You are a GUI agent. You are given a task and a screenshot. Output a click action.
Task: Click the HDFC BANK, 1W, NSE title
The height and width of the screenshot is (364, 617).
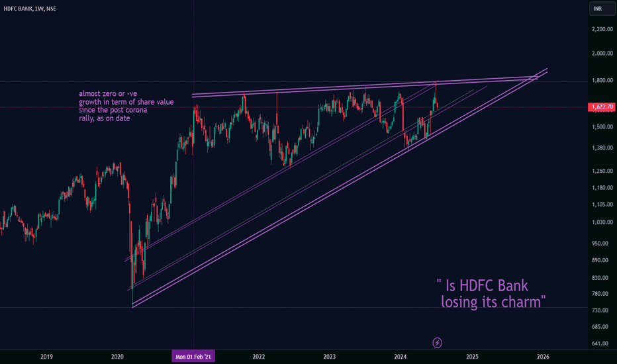point(30,9)
